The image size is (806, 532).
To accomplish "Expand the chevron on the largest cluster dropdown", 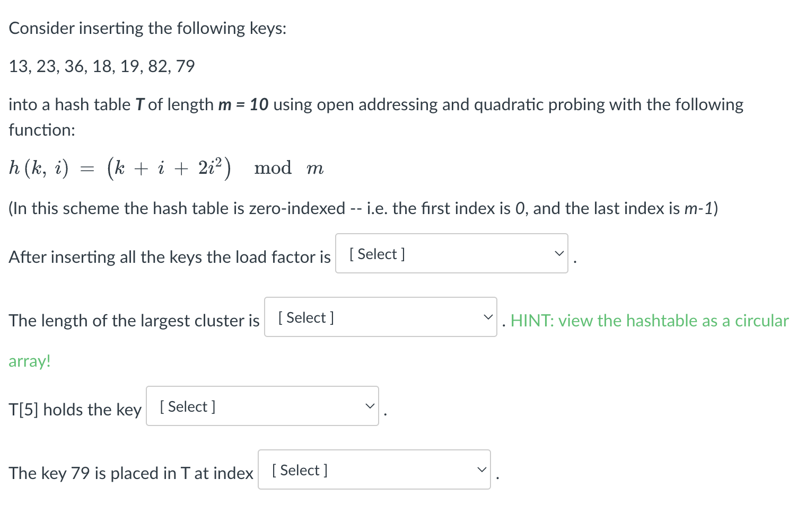I will pyautogui.click(x=487, y=317).
